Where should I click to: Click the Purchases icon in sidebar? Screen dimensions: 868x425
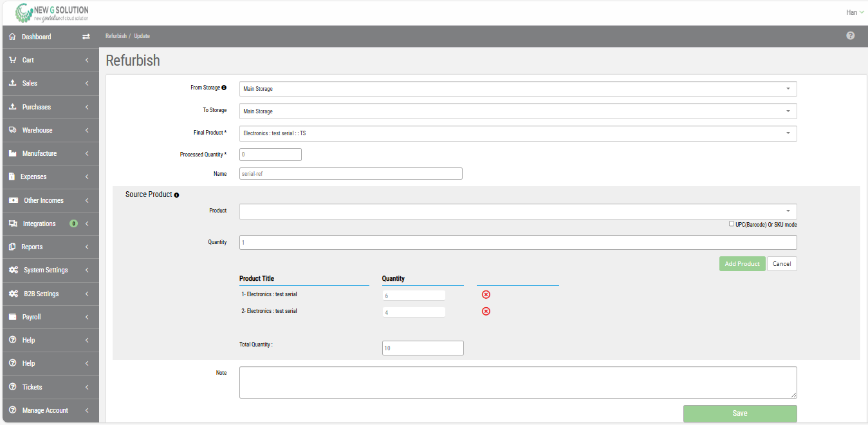pos(12,107)
